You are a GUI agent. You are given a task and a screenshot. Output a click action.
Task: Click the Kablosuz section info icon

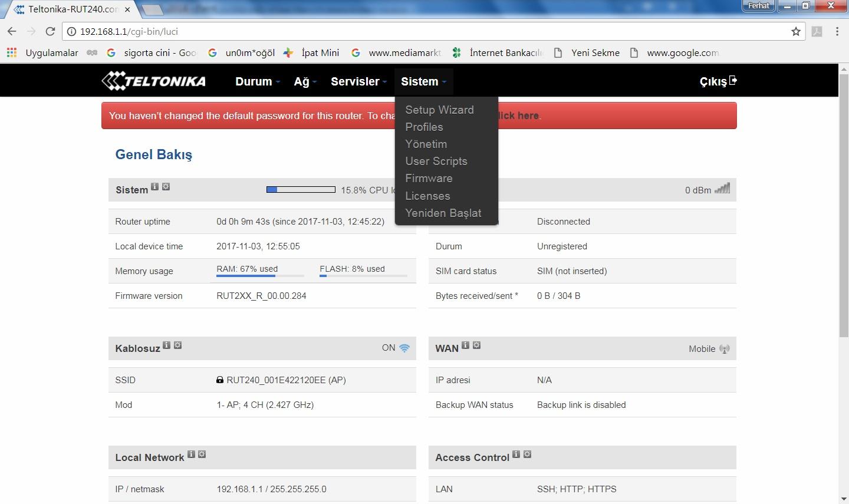(x=166, y=345)
